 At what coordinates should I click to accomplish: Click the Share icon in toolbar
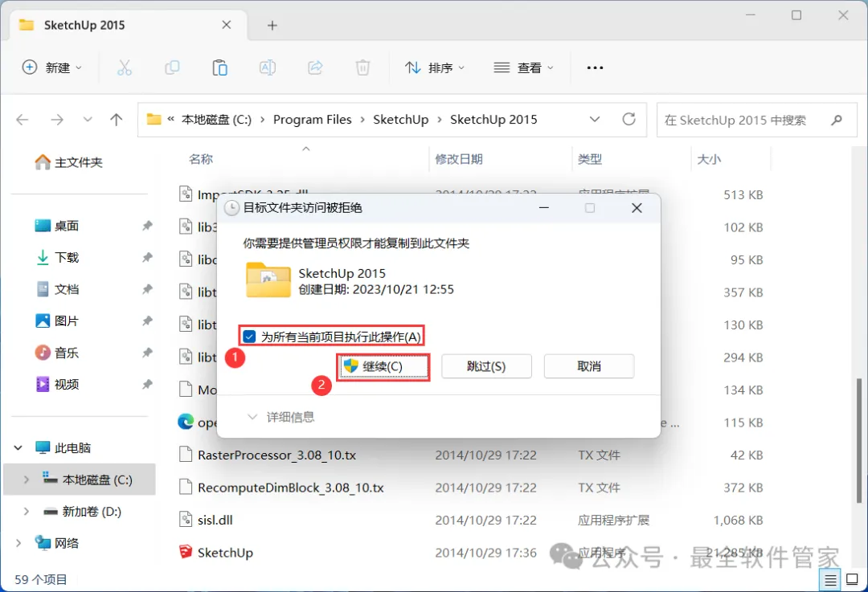(x=315, y=67)
